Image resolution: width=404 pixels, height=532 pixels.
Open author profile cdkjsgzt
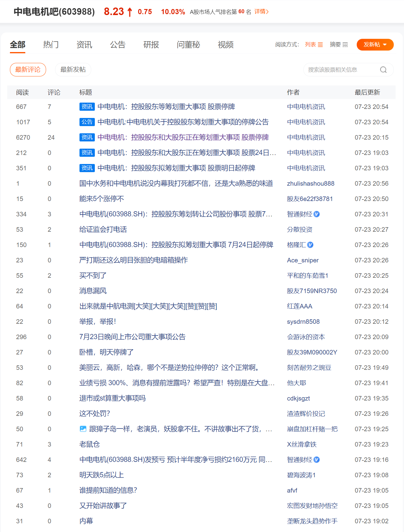point(299,398)
